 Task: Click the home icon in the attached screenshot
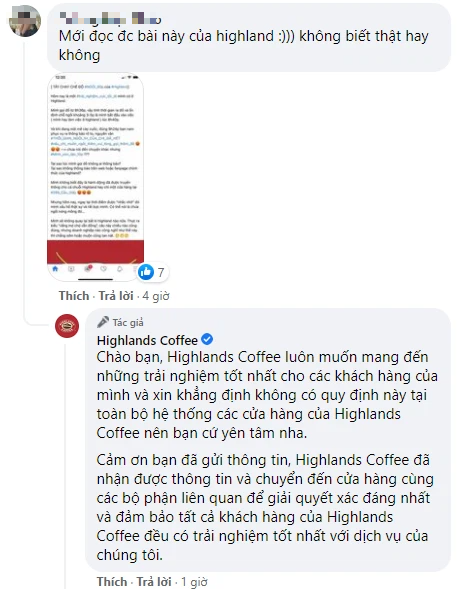(x=55, y=269)
